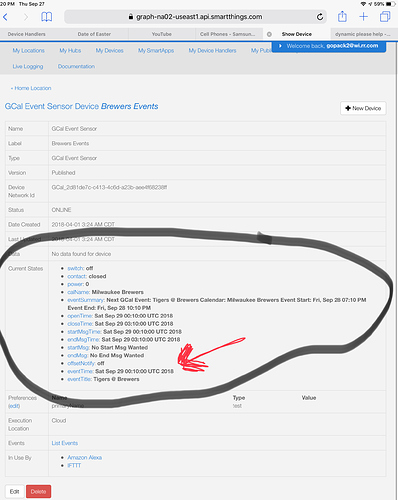This screenshot has height=500, width=398.
Task: Click the New Device button
Action: pos(363,108)
